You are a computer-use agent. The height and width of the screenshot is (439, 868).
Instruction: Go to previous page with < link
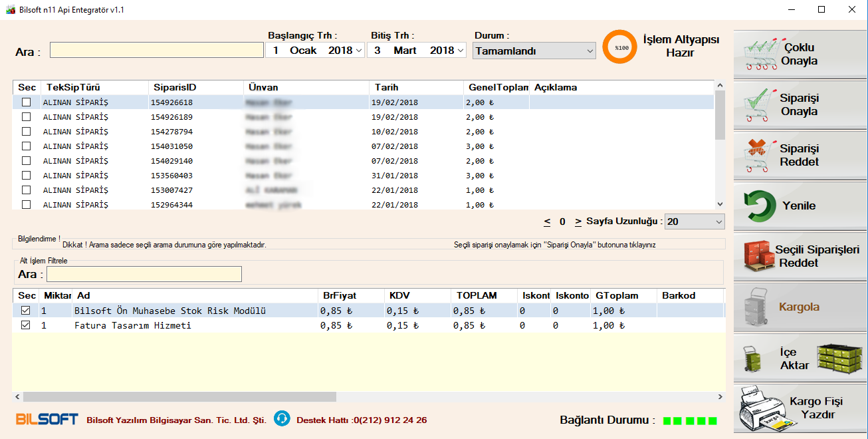[x=547, y=221]
